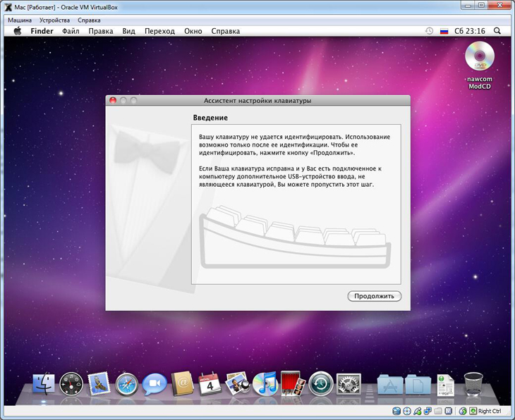
Task: Click the VirtualBox network adapters indicator
Action: pyautogui.click(x=428, y=411)
